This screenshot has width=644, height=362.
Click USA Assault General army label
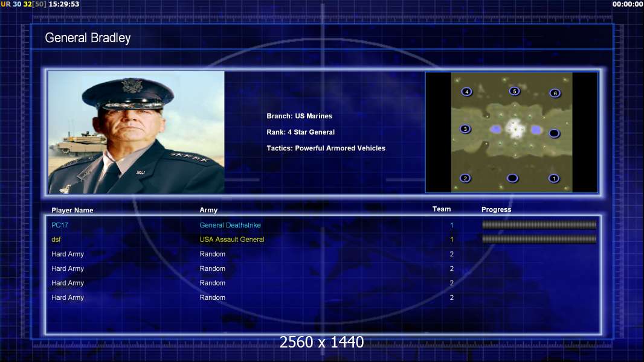[x=231, y=240]
